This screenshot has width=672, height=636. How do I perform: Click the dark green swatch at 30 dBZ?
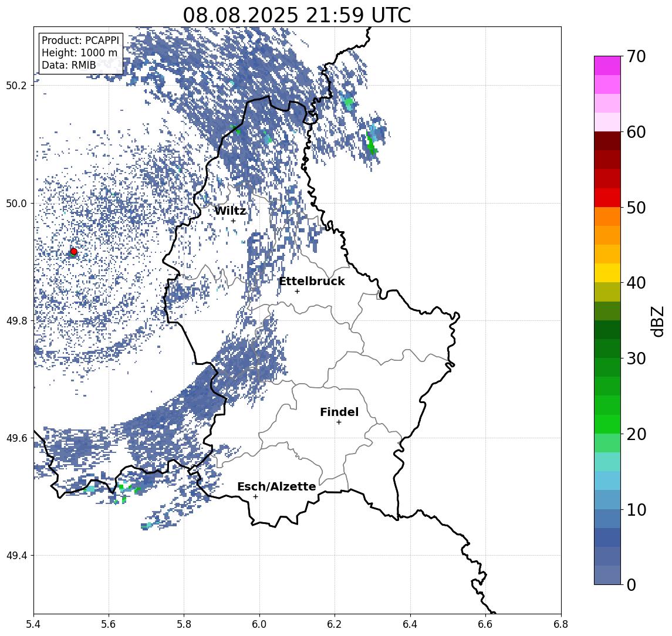607,349
